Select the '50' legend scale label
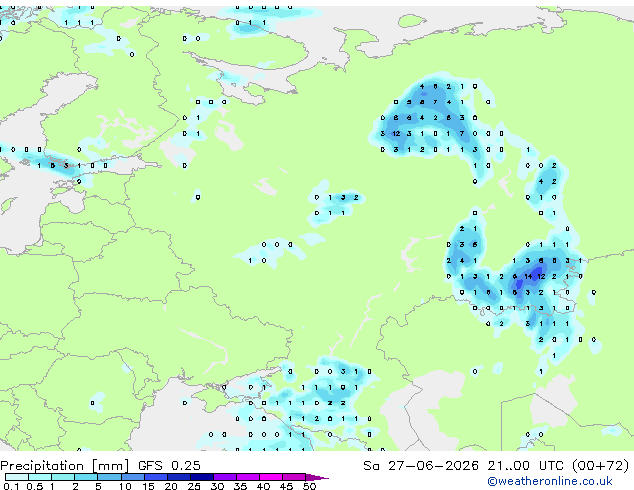The width and height of the screenshot is (634, 490). click(310, 486)
